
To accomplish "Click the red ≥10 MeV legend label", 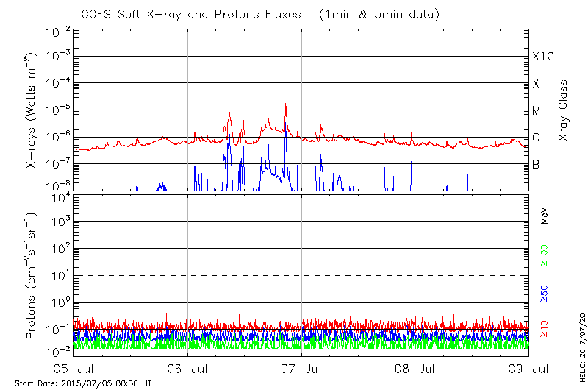I will 545,328.
